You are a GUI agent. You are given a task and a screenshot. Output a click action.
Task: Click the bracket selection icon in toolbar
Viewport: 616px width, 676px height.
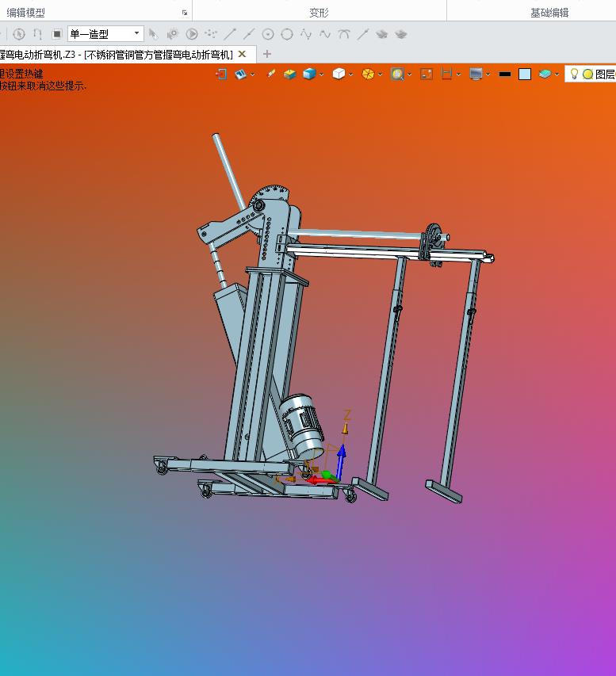coord(38,34)
